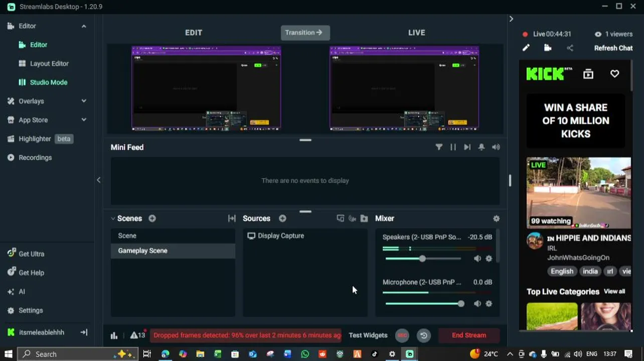Open the Highlighter beta page

tap(40, 139)
